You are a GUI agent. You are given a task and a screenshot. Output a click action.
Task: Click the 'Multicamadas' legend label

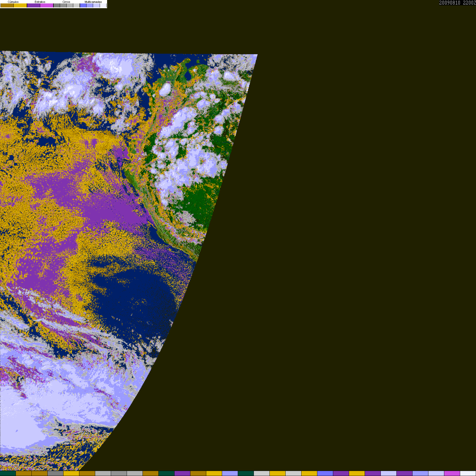[x=93, y=2]
